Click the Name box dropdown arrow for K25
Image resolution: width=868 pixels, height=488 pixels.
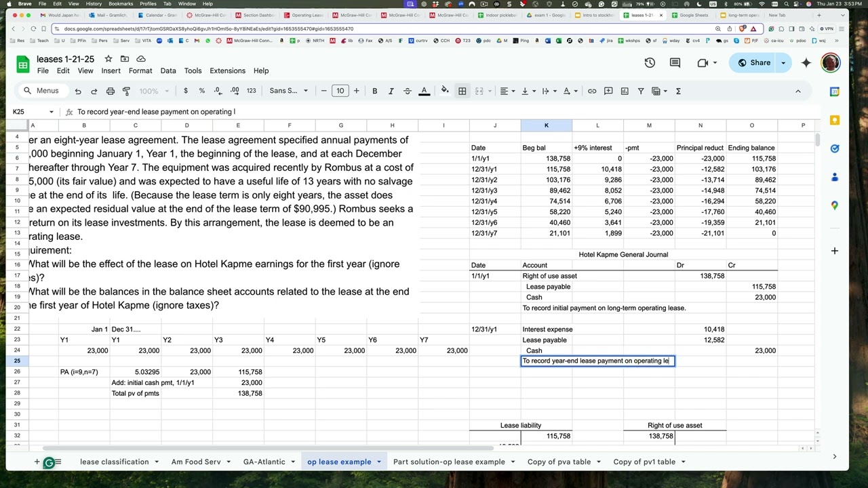tap(51, 112)
